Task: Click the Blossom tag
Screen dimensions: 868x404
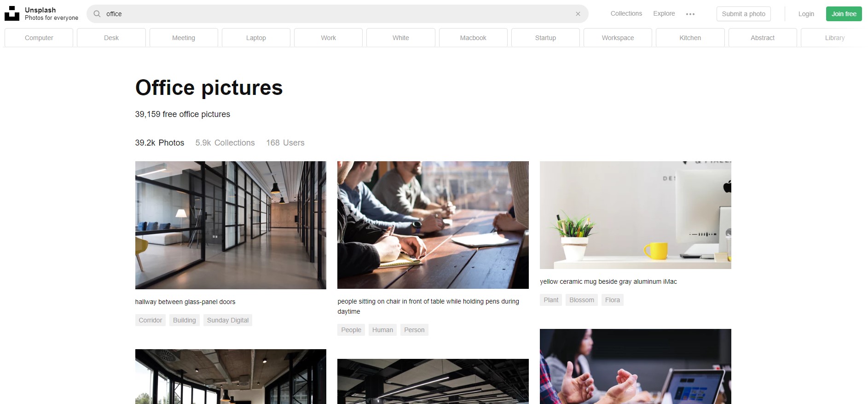Action: tap(582, 300)
